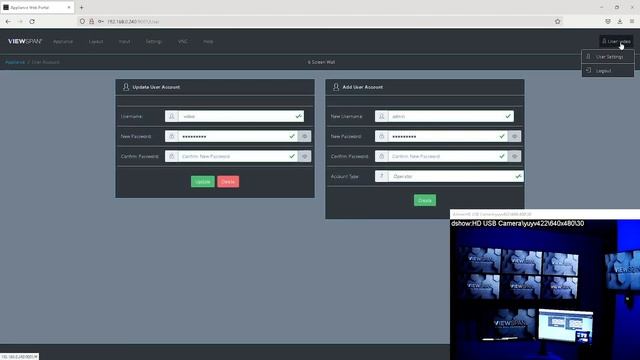Open the browser Pocket icon

click(608, 21)
